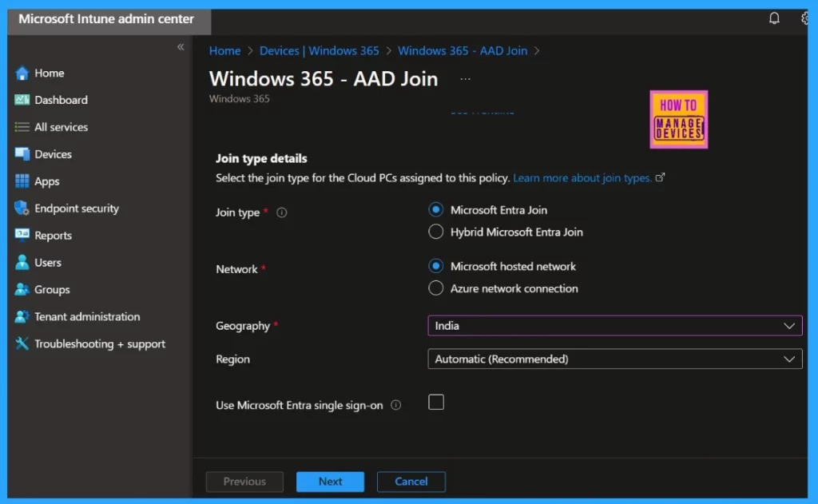Click the Region field label

pyautogui.click(x=232, y=359)
